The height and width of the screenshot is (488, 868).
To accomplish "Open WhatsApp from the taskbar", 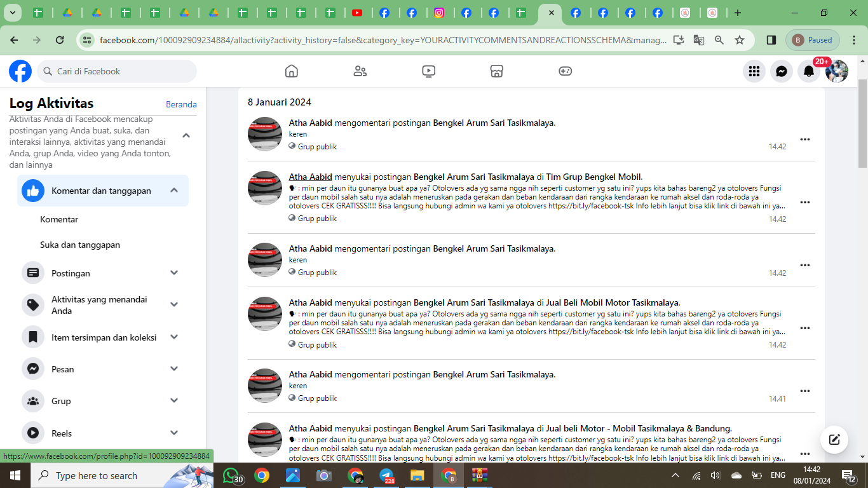I will click(x=232, y=475).
